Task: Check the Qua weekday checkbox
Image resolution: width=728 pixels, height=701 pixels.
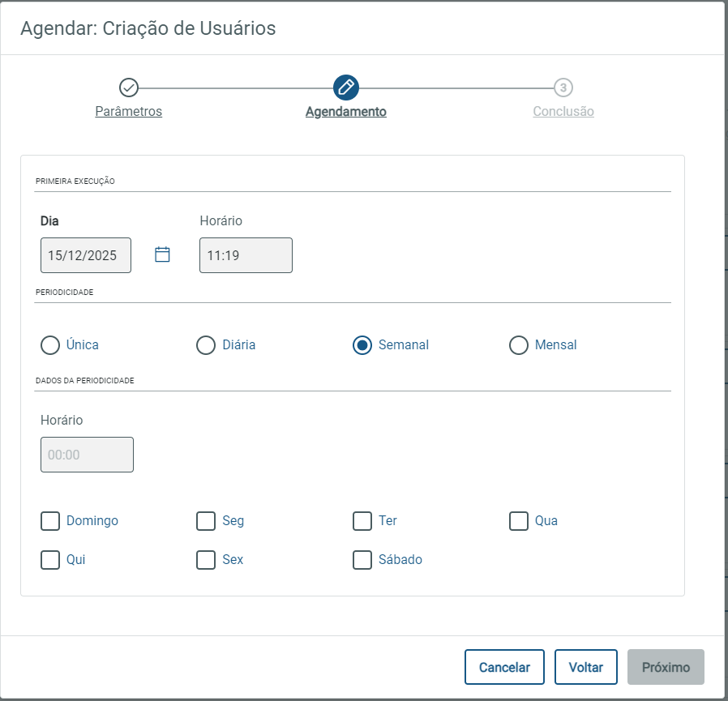Action: point(519,520)
